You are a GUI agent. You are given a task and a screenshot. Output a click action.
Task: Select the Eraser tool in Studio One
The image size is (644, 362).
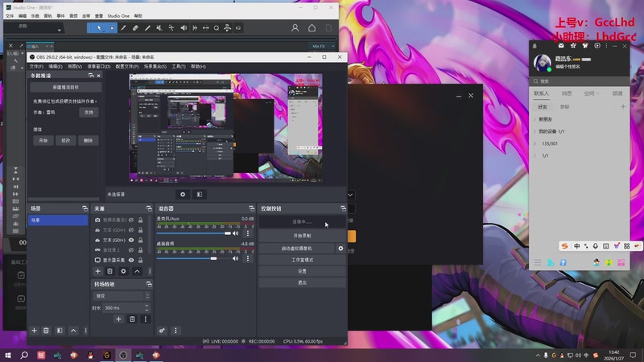point(135,27)
